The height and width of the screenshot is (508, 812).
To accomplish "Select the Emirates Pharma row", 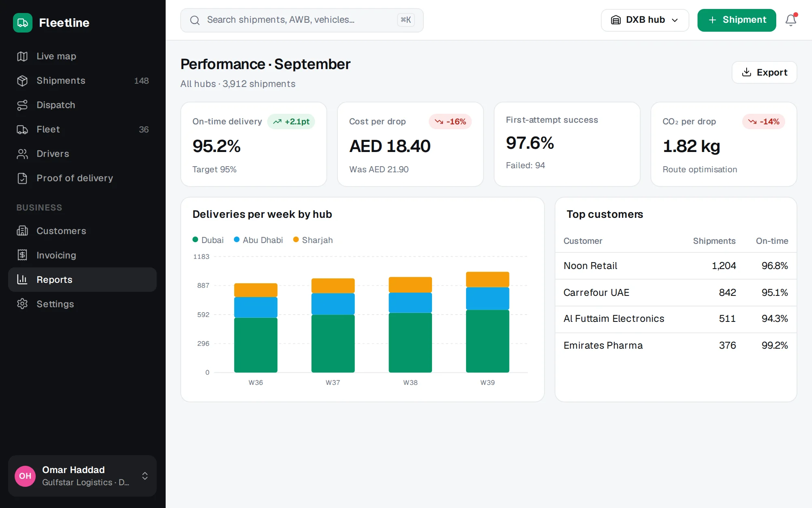I will tap(676, 345).
